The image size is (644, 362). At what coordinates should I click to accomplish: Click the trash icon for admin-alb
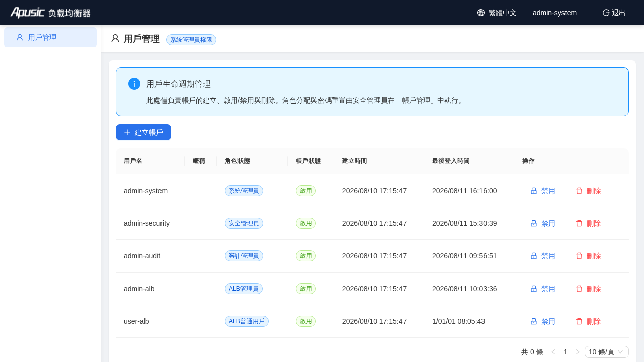click(579, 289)
